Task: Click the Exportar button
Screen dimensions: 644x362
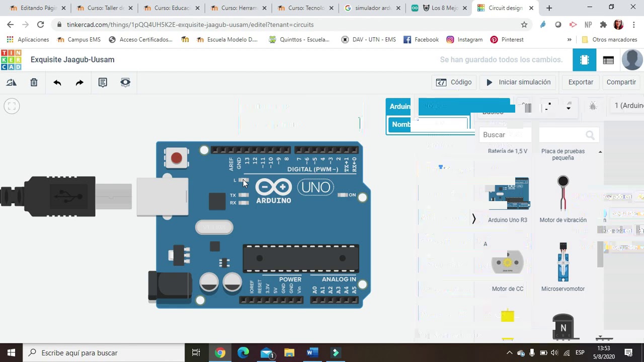Action: point(581,82)
